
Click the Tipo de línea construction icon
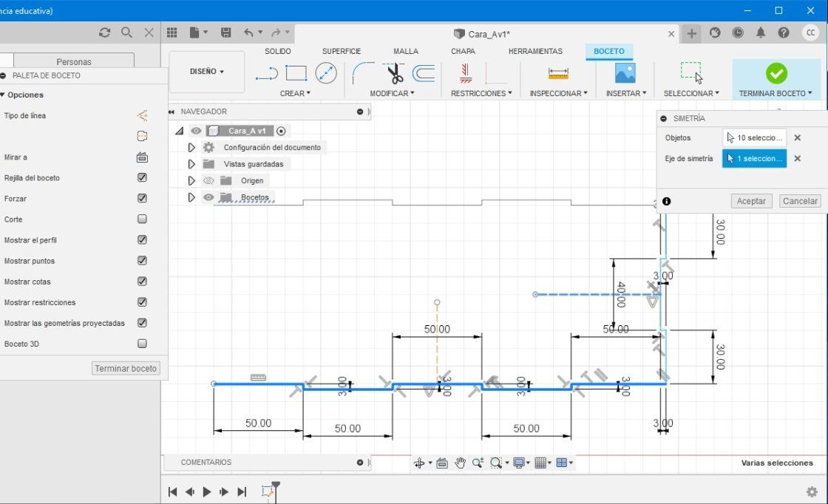(x=142, y=115)
